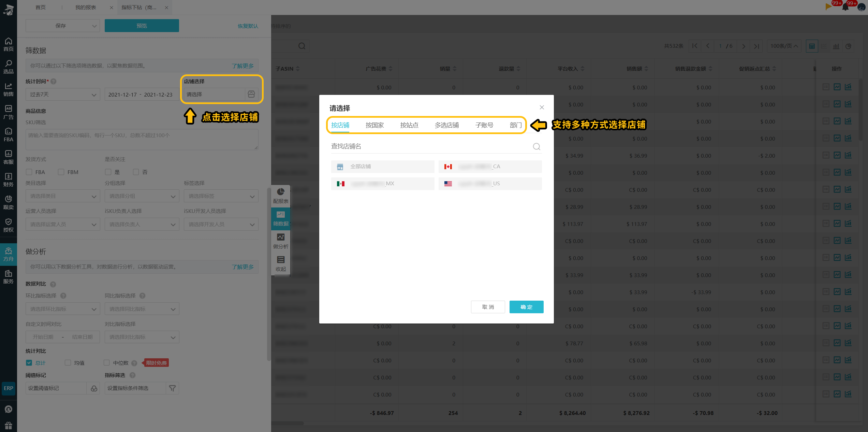The height and width of the screenshot is (432, 868).
Task: Select the 按站点 tab
Action: pos(409,125)
